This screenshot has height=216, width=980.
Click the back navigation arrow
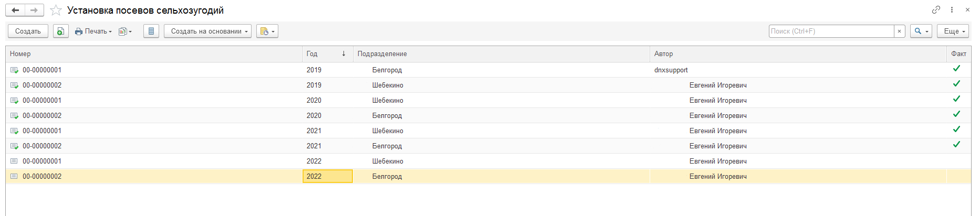(15, 10)
